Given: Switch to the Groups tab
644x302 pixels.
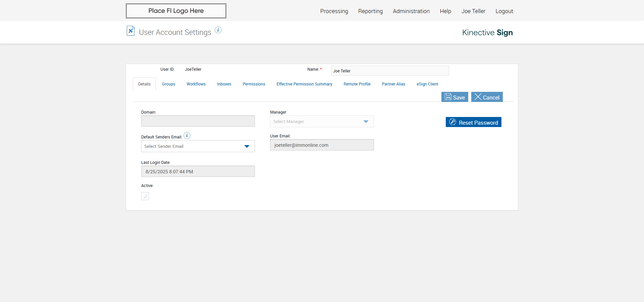Looking at the screenshot, I should click(x=169, y=84).
